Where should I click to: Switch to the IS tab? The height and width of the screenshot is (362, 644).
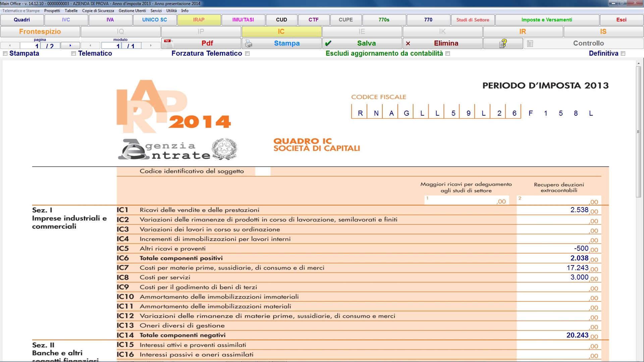[x=603, y=32]
